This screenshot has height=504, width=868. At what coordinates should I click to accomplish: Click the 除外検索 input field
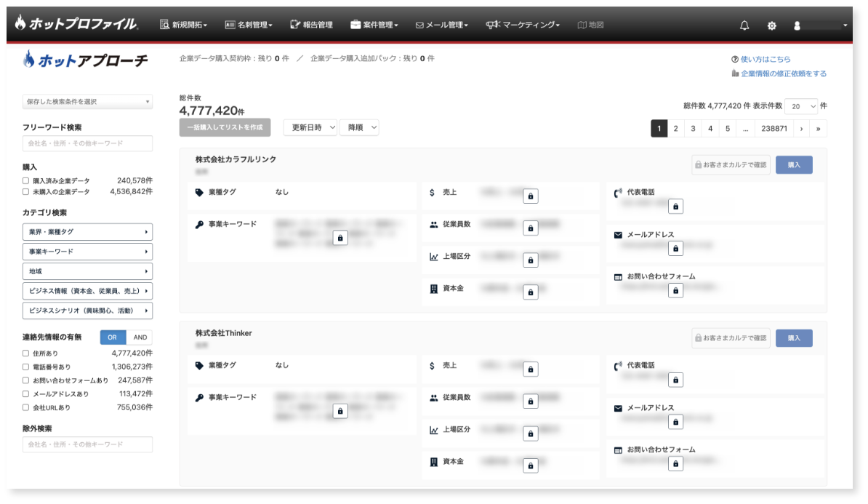87,445
